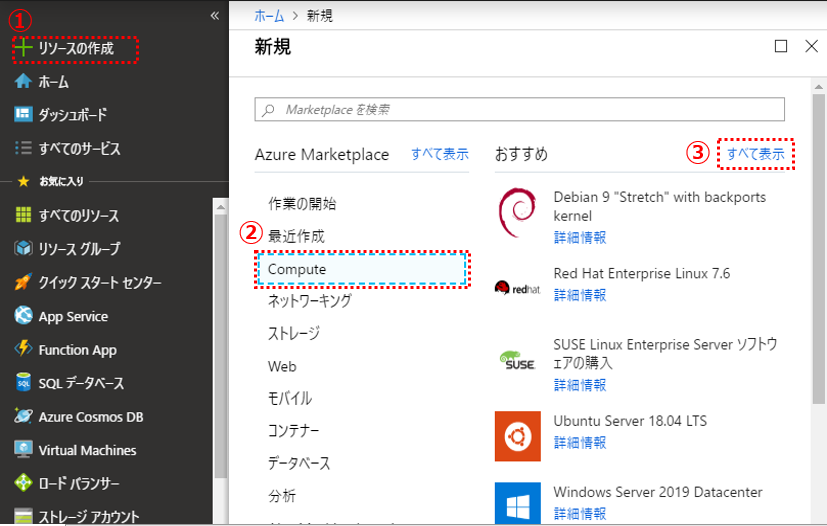Select the Dashboard icon in sidebar
827x526 pixels.
(23, 114)
